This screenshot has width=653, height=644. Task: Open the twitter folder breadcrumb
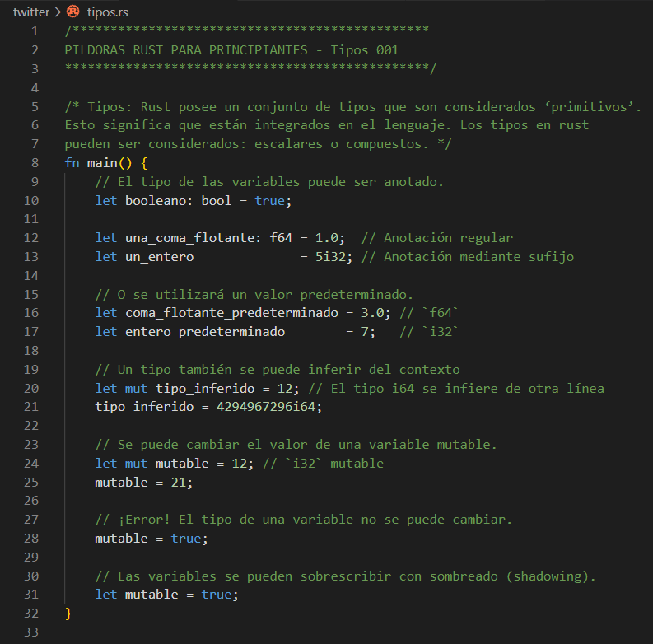[x=31, y=12]
